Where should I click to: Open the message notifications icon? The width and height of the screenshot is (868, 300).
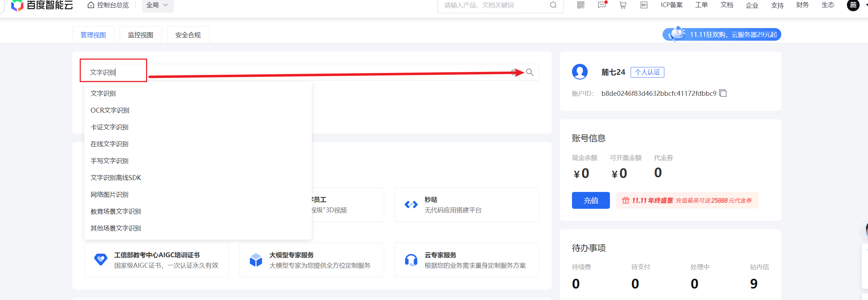pyautogui.click(x=602, y=5)
